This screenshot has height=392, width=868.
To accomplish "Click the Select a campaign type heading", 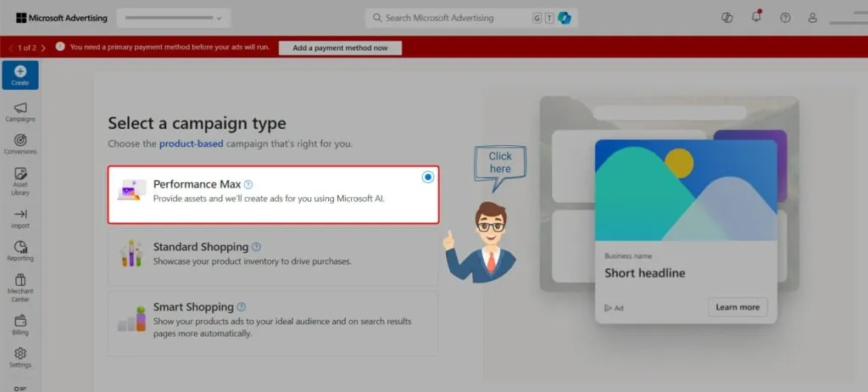I will (x=197, y=123).
